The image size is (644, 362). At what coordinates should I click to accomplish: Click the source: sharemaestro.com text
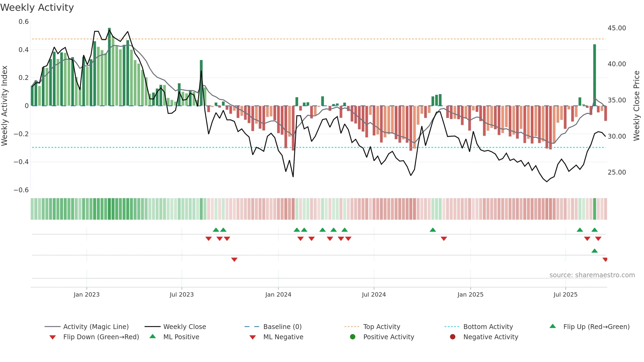(592, 275)
